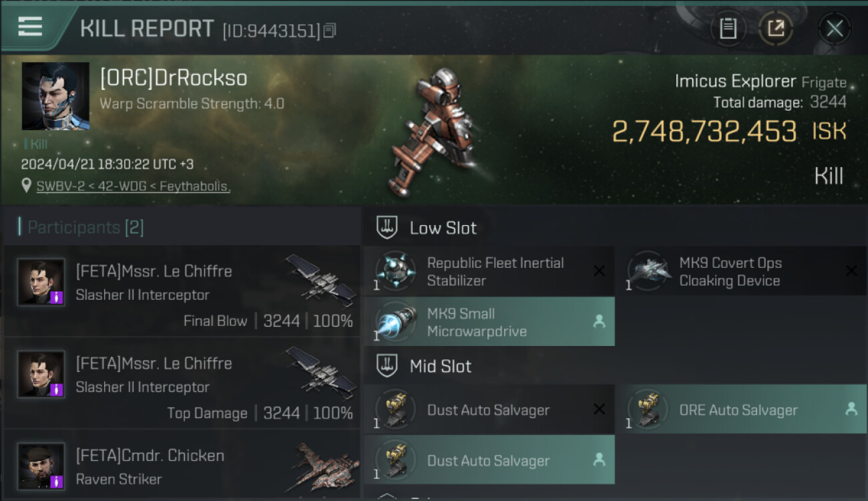Copy the kill report ID number
The width and height of the screenshot is (868, 501).
pos(330,31)
